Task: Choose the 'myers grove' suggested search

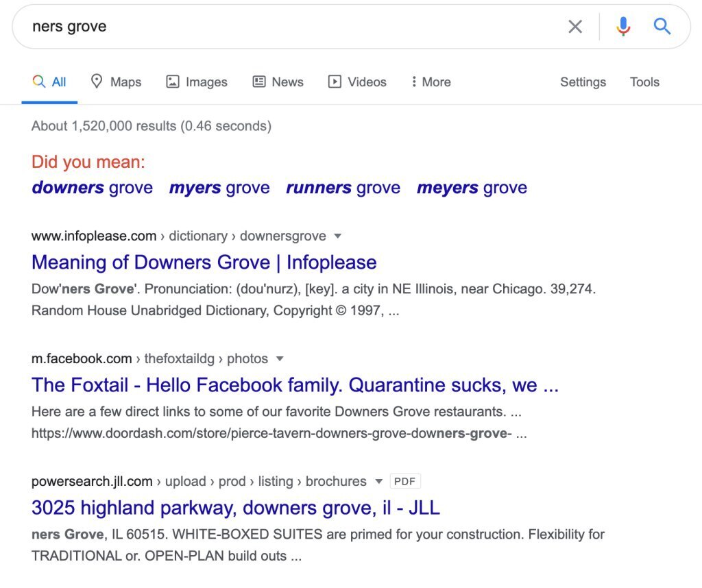Action: point(219,188)
